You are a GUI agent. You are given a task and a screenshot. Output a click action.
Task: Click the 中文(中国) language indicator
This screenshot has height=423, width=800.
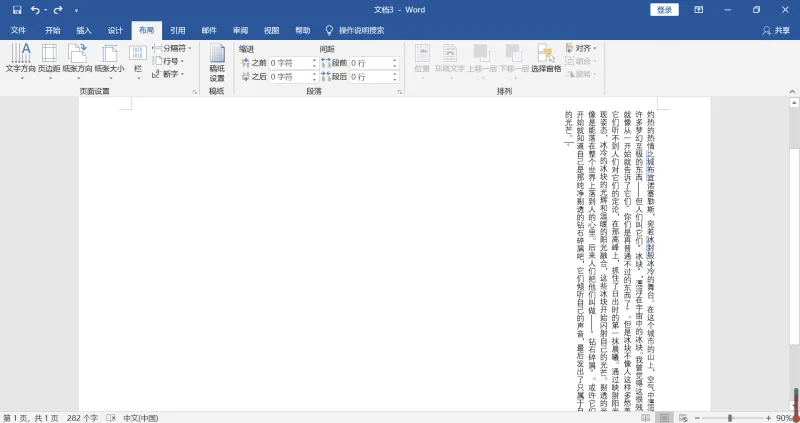(141, 418)
